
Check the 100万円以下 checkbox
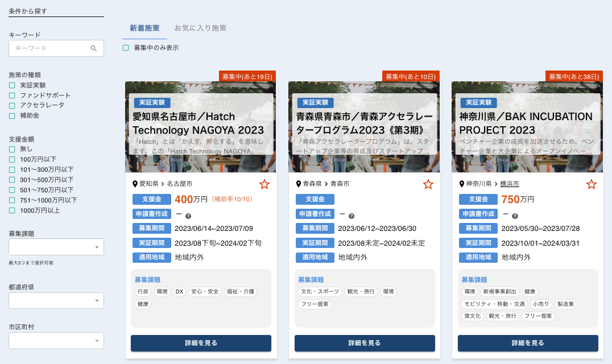click(12, 159)
